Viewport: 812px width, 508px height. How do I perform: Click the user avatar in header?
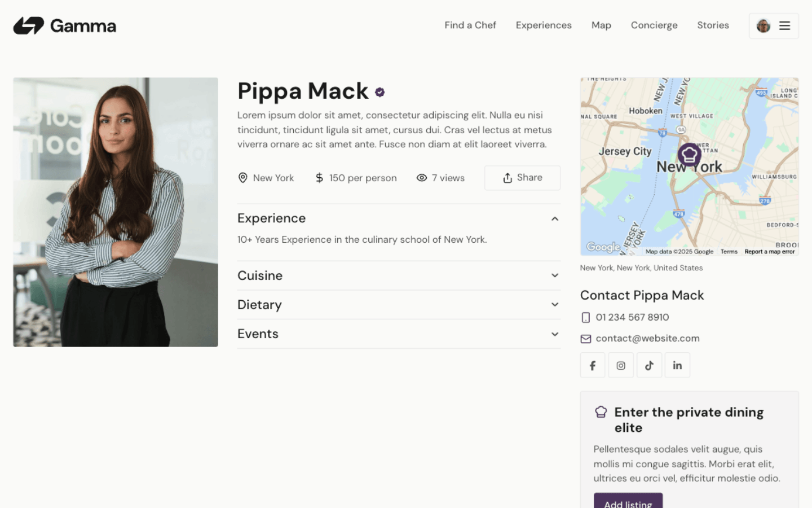(x=764, y=26)
